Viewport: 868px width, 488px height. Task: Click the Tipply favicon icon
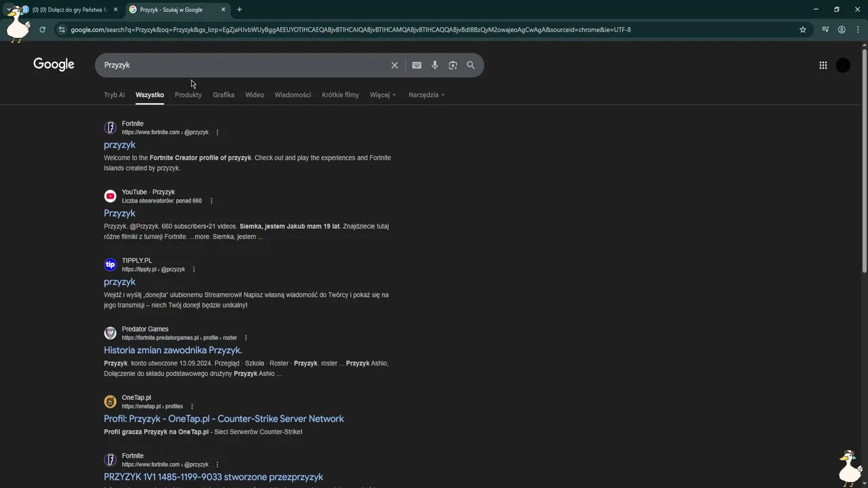[110, 264]
